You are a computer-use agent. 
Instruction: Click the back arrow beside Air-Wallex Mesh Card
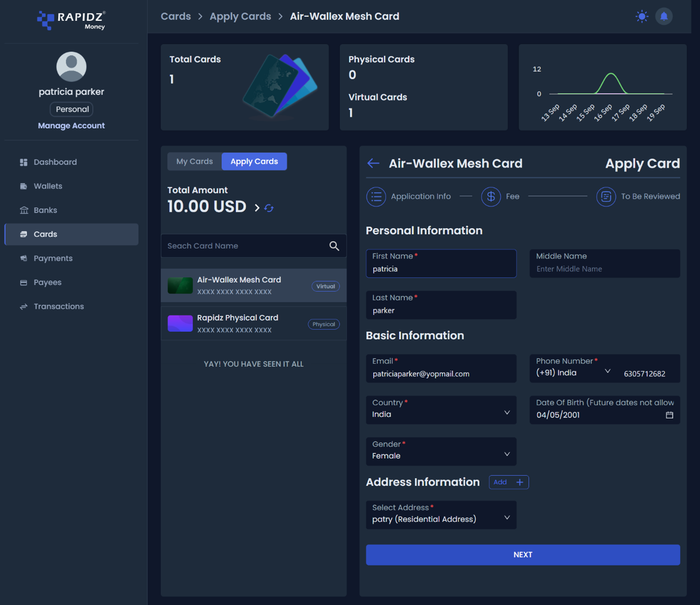pos(373,163)
